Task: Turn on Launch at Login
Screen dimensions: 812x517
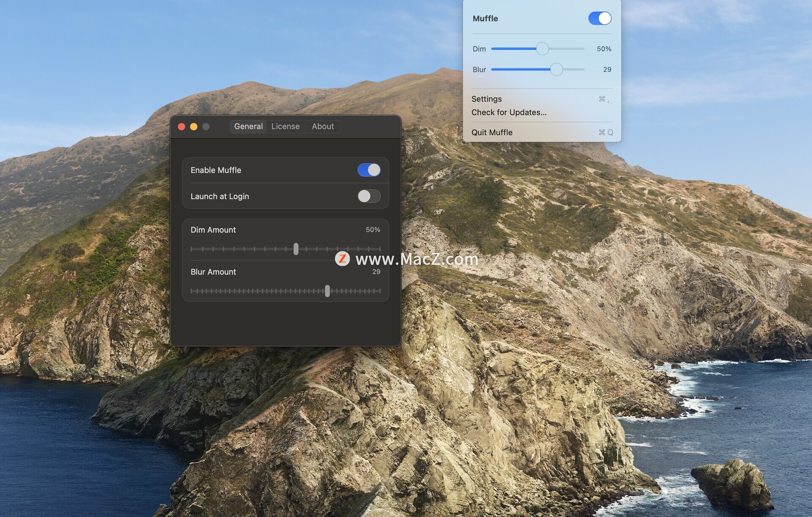Action: click(x=368, y=196)
